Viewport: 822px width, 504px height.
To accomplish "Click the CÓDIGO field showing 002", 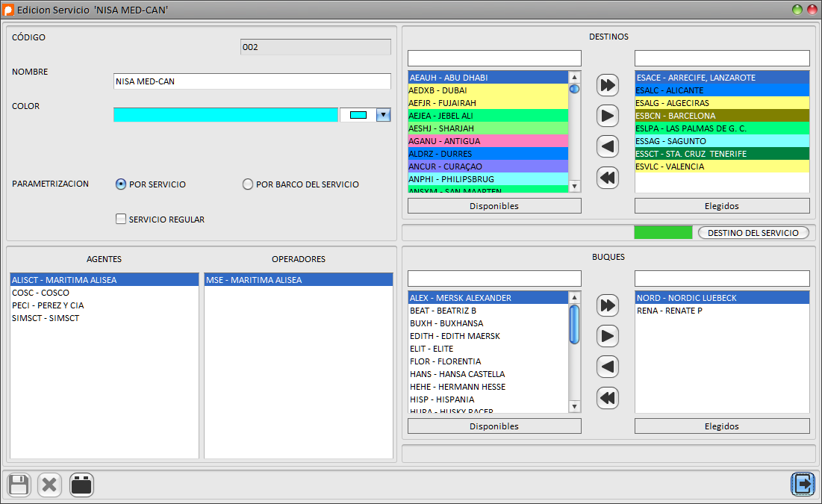I will coord(316,47).
